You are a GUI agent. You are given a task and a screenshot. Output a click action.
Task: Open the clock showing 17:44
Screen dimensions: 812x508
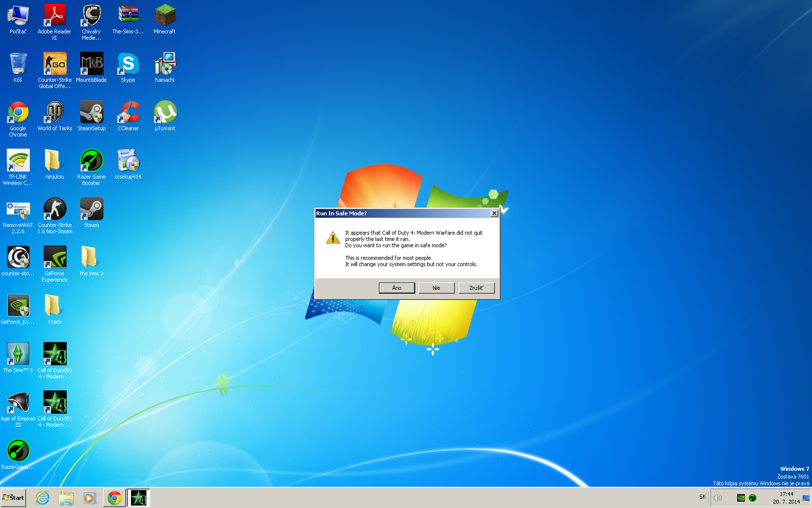(x=786, y=498)
